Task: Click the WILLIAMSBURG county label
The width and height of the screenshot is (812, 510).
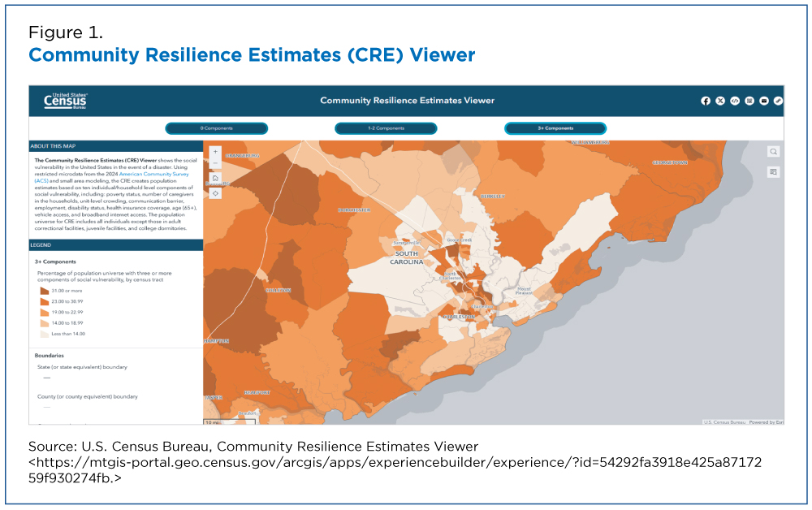Action: click(590, 142)
